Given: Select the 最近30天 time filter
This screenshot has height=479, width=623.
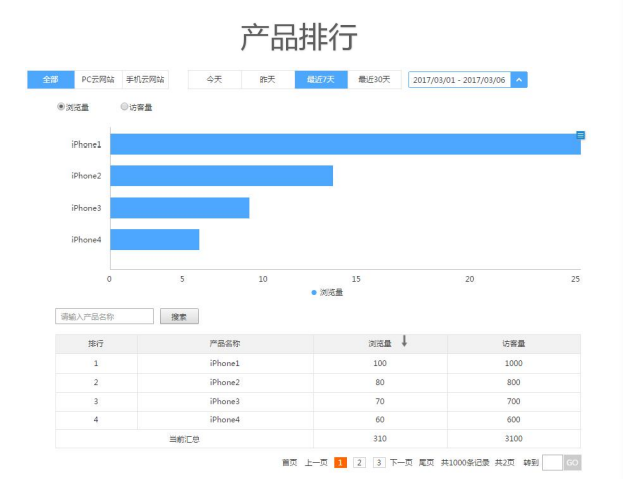Looking at the screenshot, I should (374, 80).
